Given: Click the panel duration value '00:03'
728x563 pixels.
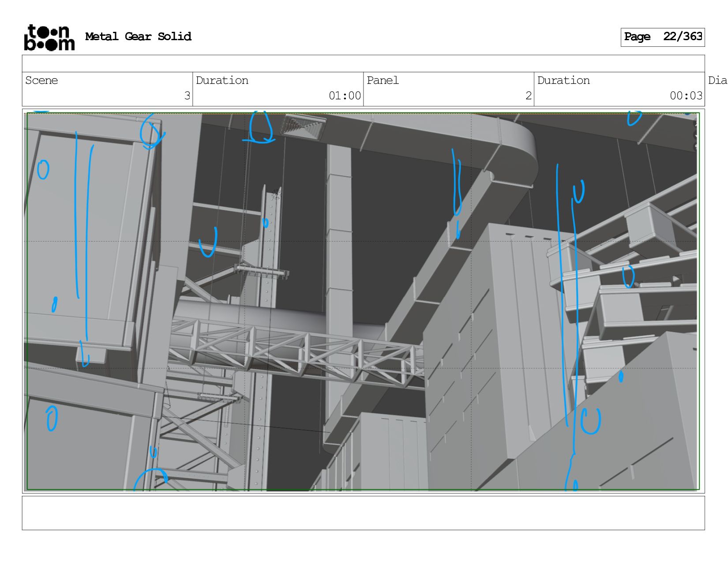Looking at the screenshot, I should tap(686, 96).
